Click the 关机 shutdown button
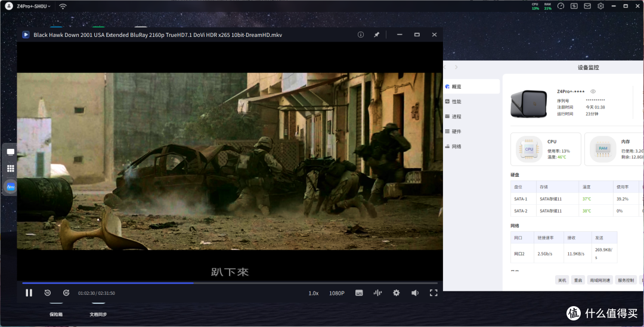Image resolution: width=644 pixels, height=327 pixels. [x=562, y=280]
